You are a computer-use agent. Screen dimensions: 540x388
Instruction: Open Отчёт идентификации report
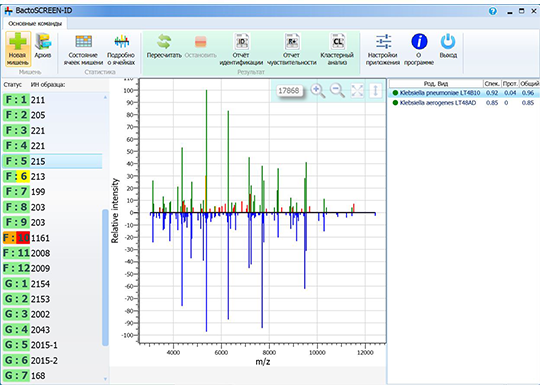[241, 49]
